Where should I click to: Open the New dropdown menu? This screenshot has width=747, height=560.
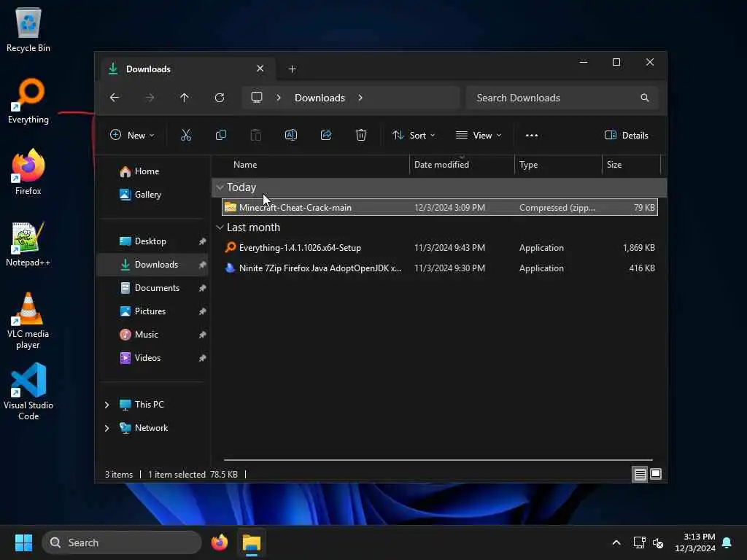click(x=133, y=135)
